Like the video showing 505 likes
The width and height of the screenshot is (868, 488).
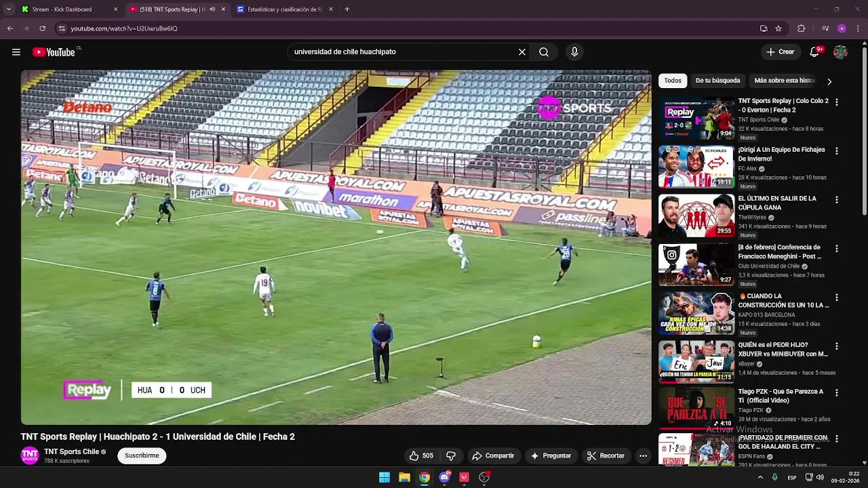pos(420,455)
